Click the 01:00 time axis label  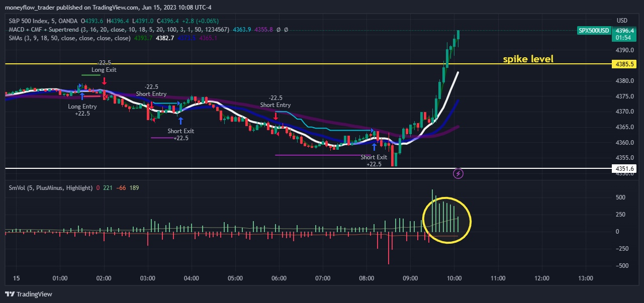pyautogui.click(x=60, y=278)
